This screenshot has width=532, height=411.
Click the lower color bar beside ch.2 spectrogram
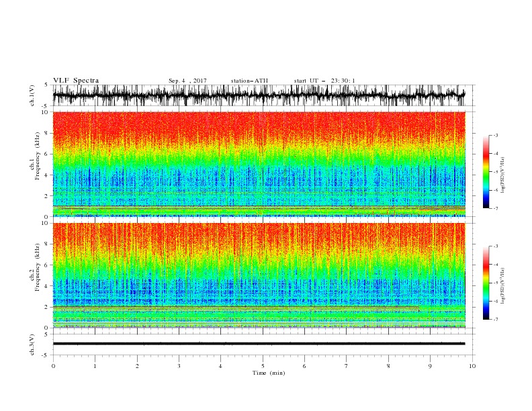pos(486,283)
